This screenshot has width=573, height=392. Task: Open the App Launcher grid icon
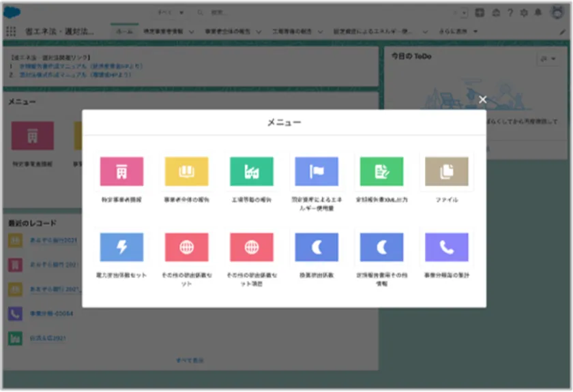11,31
